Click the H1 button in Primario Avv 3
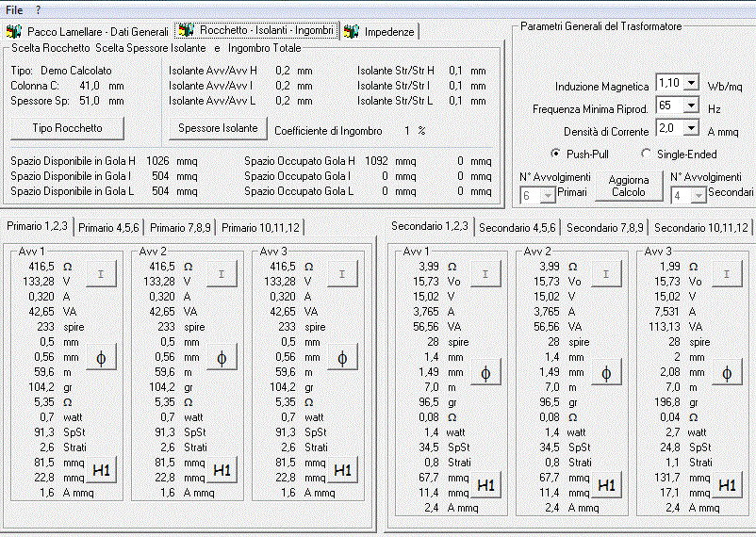Viewport: 756px width, 537px height. pos(342,469)
